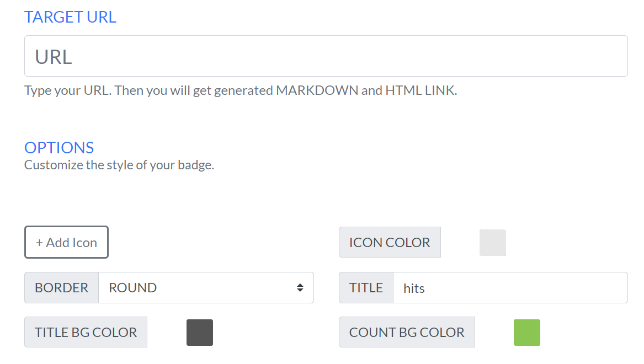Open the ICON COLOR light gray swatch
Viewport: 644px width, 364px height.
point(492,243)
